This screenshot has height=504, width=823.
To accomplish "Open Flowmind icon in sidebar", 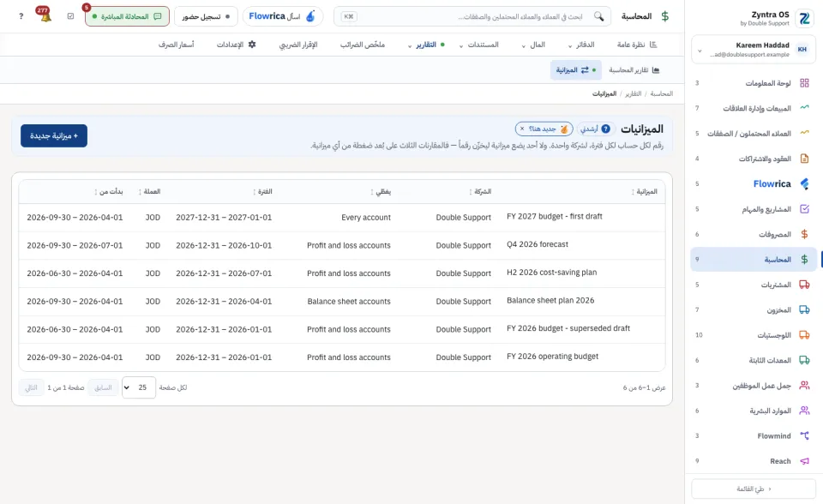I will tap(804, 435).
